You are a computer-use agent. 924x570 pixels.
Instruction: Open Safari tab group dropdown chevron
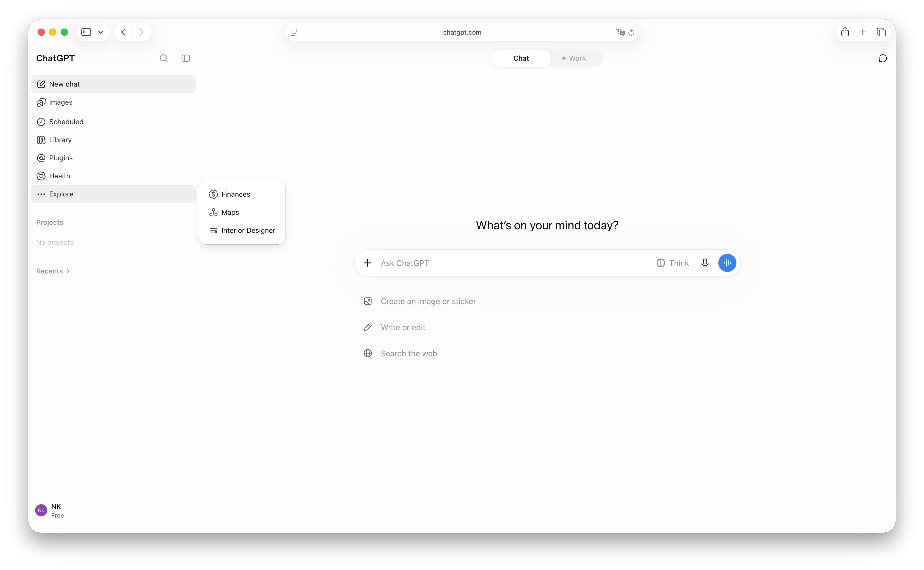pos(101,32)
